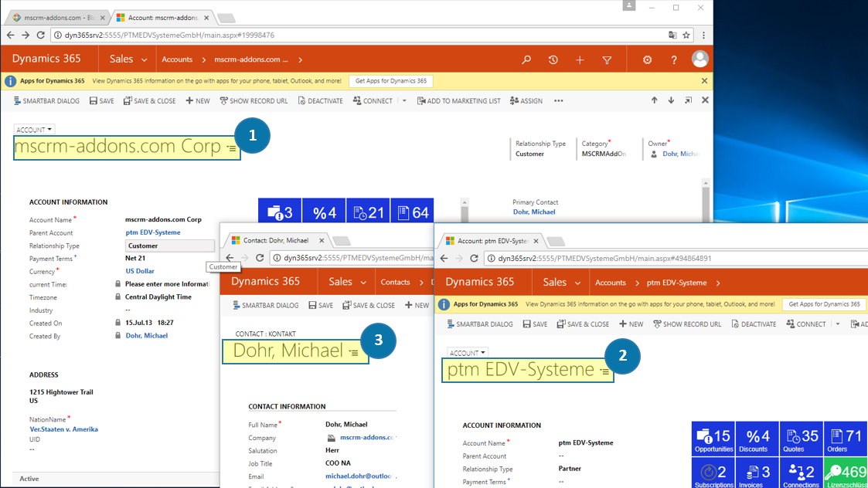Open Opportunities tile showing 15 in ptm window
Screen dimensions: 868x488
tap(713, 439)
